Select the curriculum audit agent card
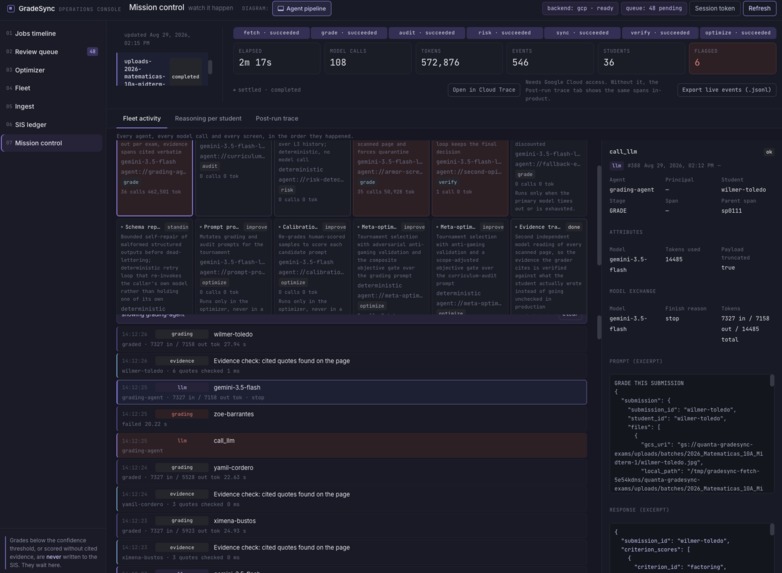This screenshot has height=573, width=782. tap(233, 178)
